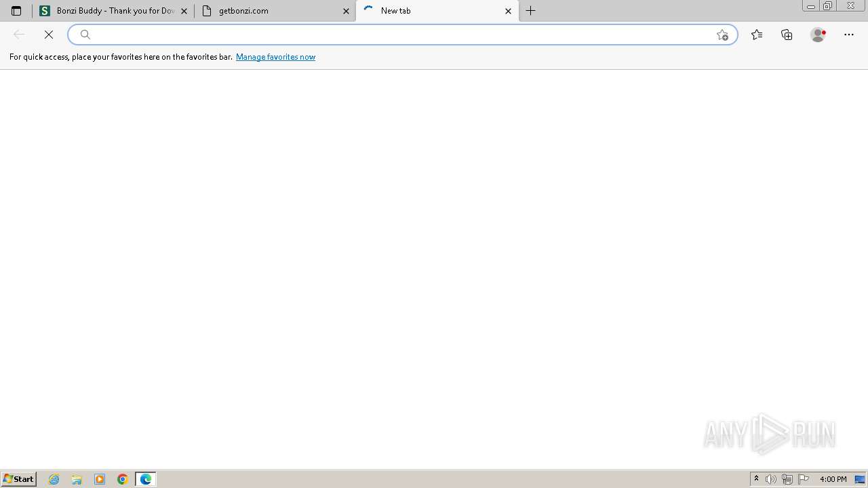This screenshot has height=488, width=868.
Task: Open File Explorer from taskbar
Action: click(x=77, y=479)
